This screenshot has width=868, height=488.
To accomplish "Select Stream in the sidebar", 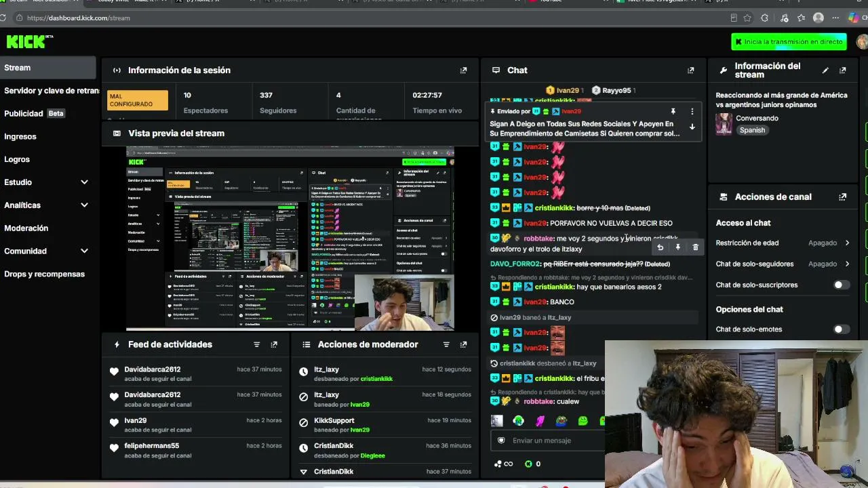I will [48, 68].
